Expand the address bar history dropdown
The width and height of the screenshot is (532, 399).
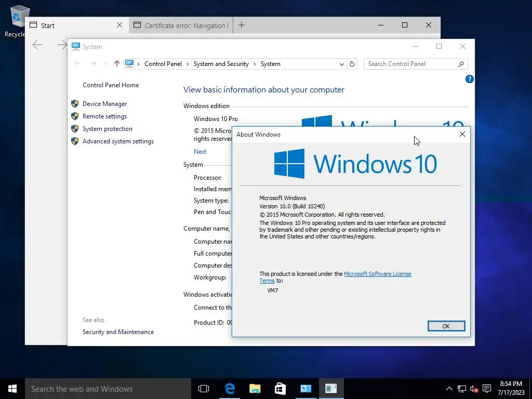pyautogui.click(x=342, y=64)
